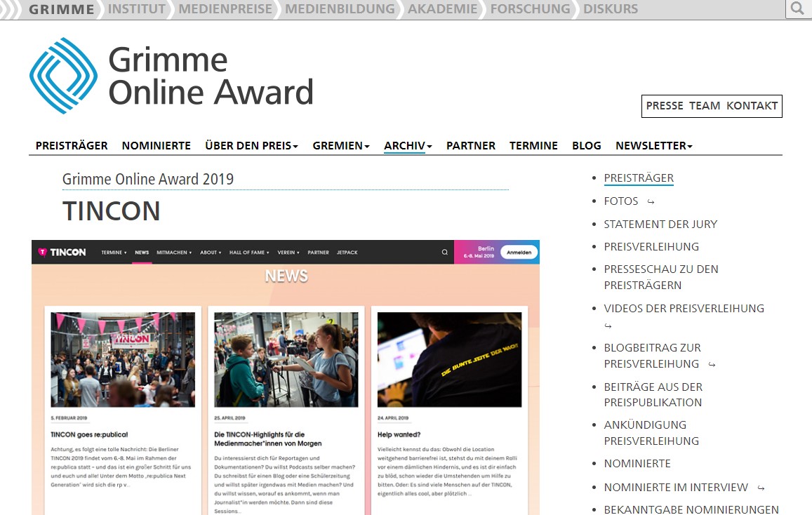
Task: Open the GRIMME top navigation item
Action: click(x=61, y=9)
